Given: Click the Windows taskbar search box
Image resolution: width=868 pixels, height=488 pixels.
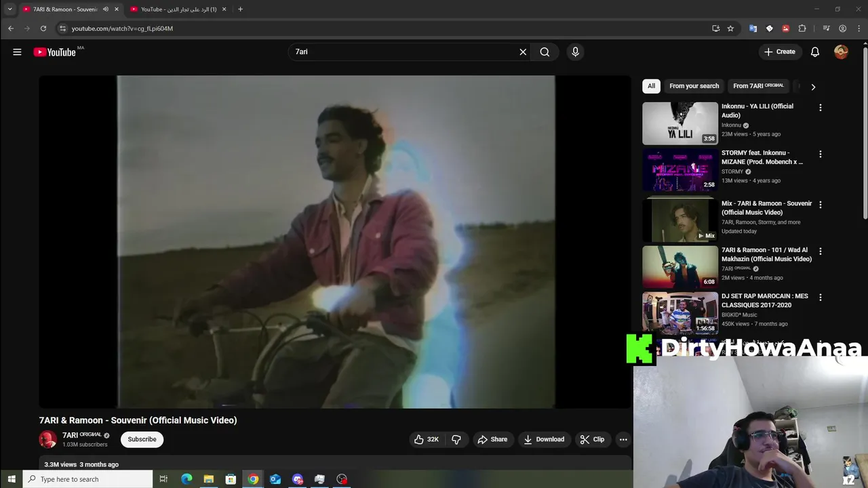Looking at the screenshot, I should pos(88,479).
